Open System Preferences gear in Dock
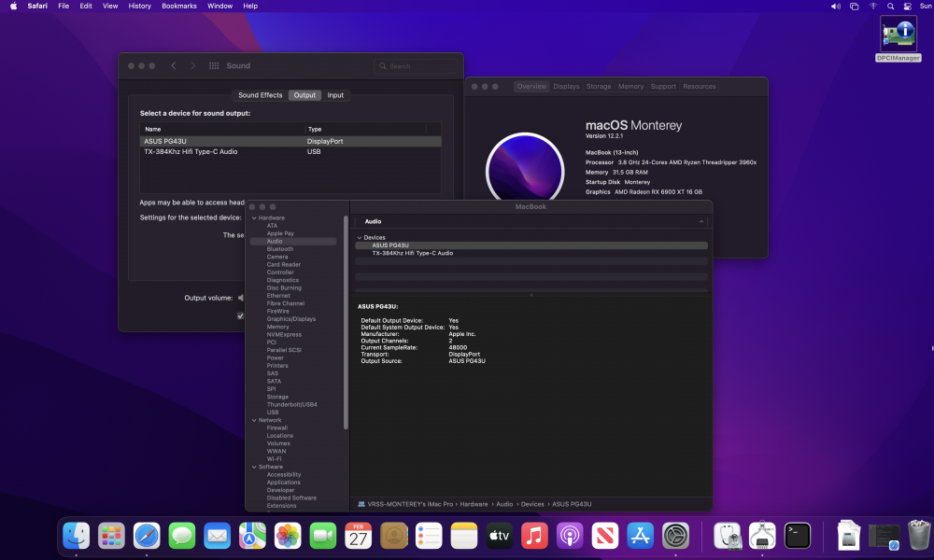This screenshot has height=560, width=934. click(x=675, y=536)
